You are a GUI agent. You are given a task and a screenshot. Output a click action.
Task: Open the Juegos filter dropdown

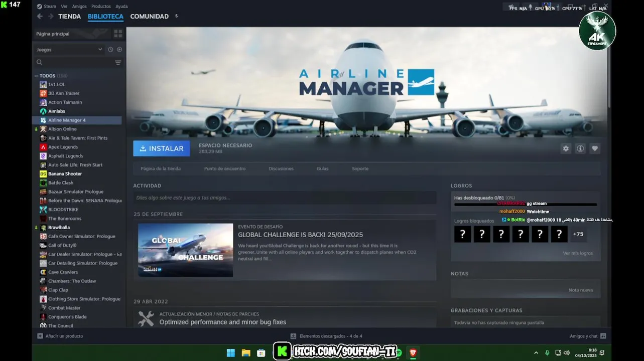coord(69,50)
